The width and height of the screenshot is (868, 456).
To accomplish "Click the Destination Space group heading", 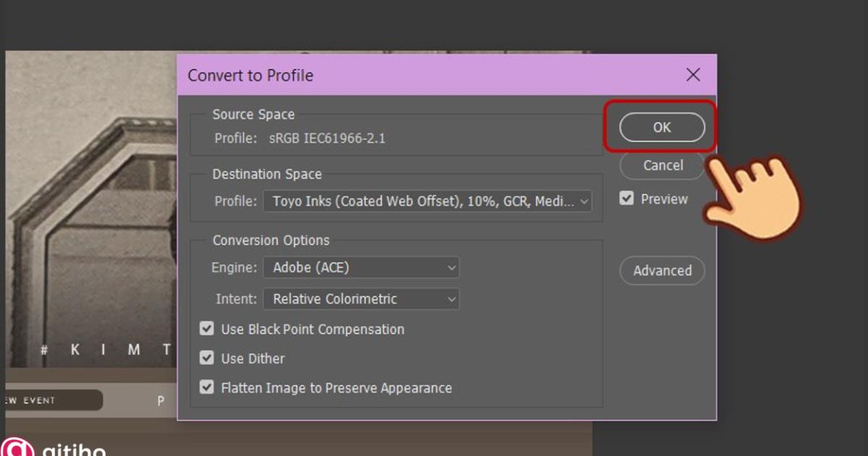I will click(x=267, y=174).
